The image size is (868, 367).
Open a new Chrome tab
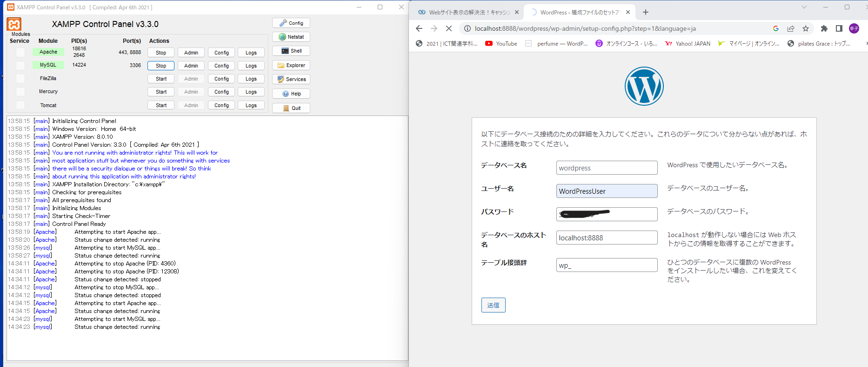click(x=646, y=12)
